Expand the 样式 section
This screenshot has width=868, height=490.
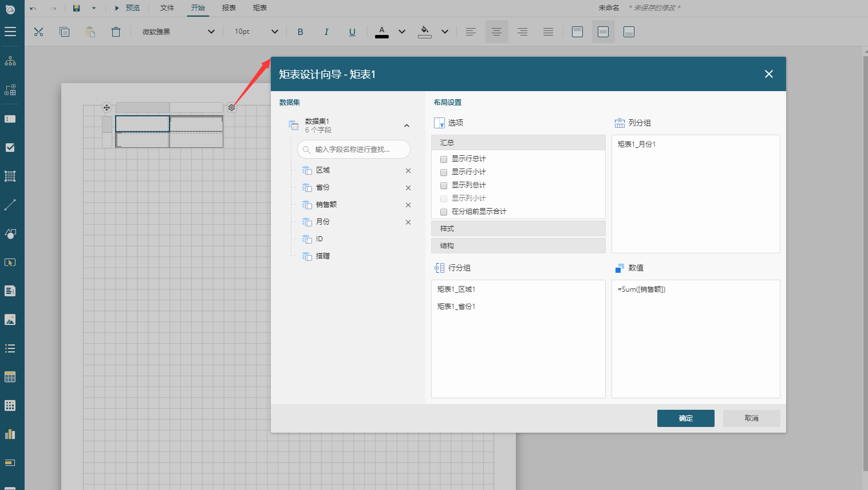tap(518, 229)
